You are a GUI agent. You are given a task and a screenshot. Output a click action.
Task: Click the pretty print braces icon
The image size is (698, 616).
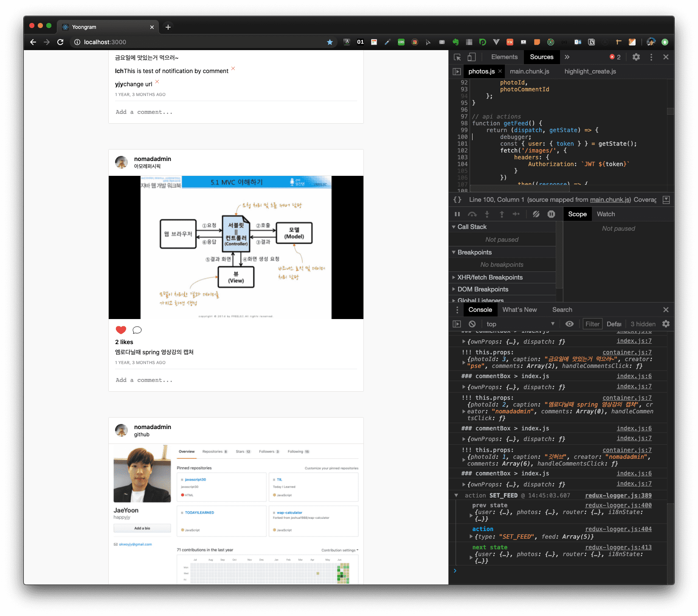click(457, 200)
